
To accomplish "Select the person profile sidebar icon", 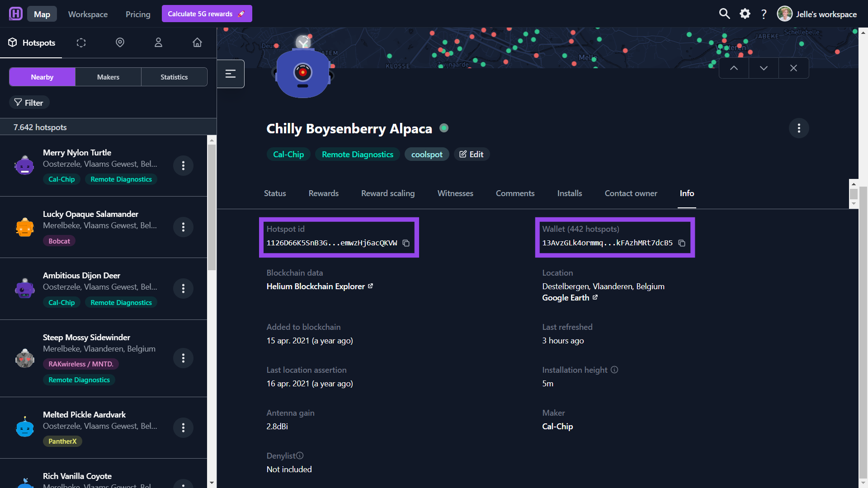I will [x=158, y=42].
